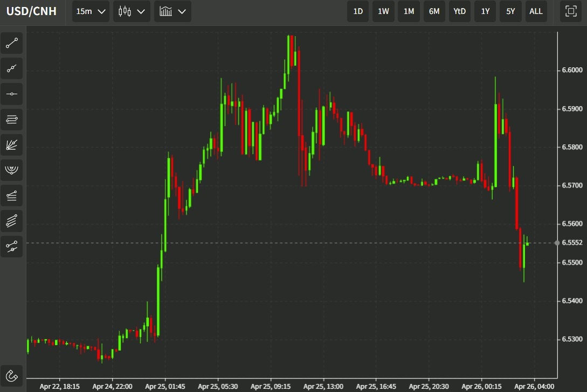Click the Apr 25, 05:30 time label
Image resolution: width=587 pixels, height=392 pixels.
218,387
